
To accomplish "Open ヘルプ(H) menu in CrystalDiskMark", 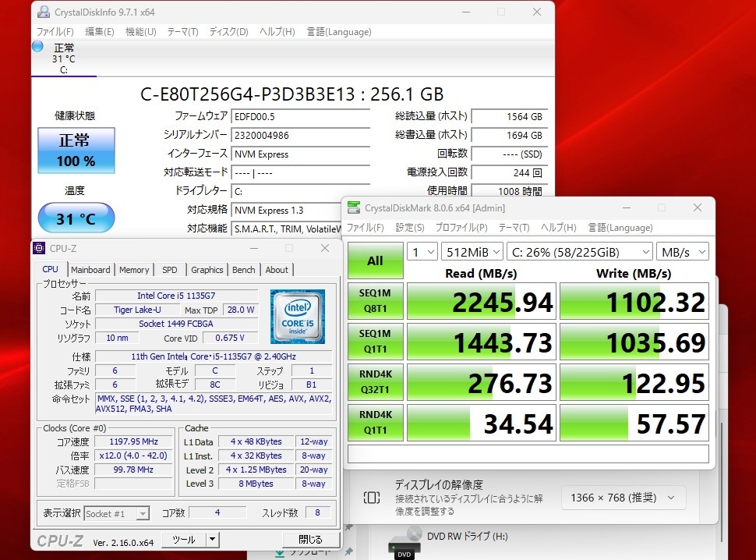I will [558, 228].
